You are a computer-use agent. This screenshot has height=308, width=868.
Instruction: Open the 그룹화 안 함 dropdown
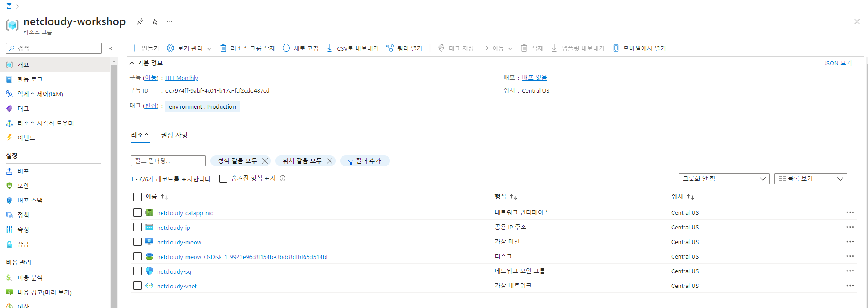click(x=724, y=179)
